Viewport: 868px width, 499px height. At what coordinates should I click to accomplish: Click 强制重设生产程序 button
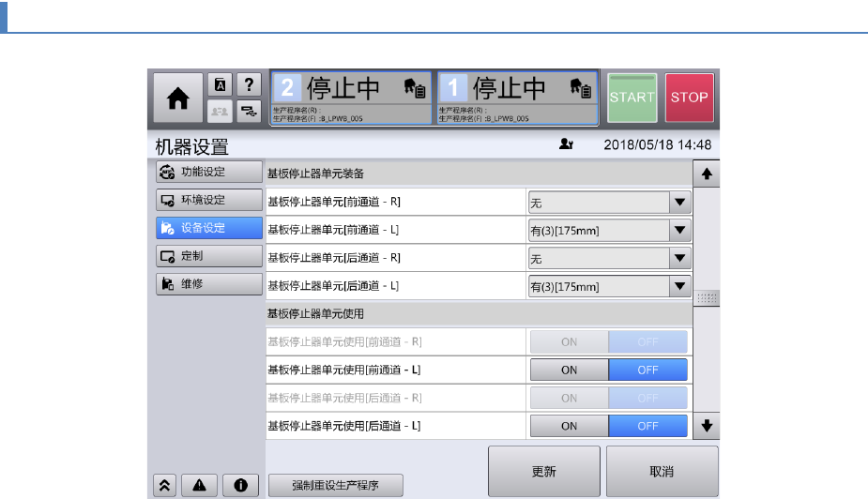(x=335, y=485)
